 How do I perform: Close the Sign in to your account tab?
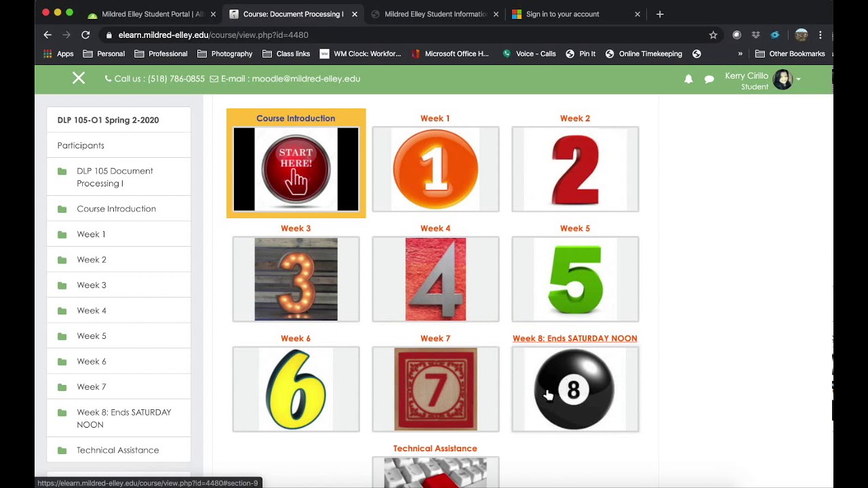(637, 14)
